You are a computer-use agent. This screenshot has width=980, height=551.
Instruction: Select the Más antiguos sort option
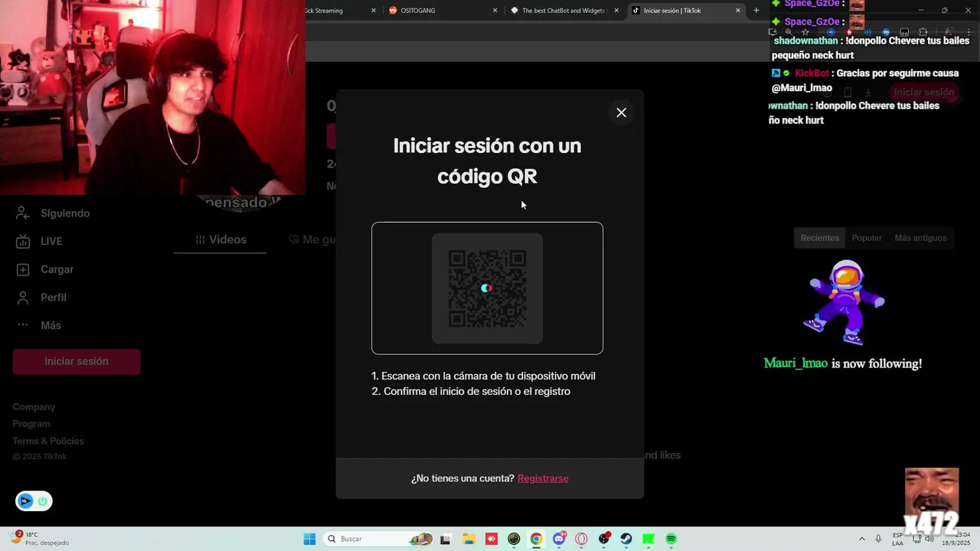coord(921,238)
